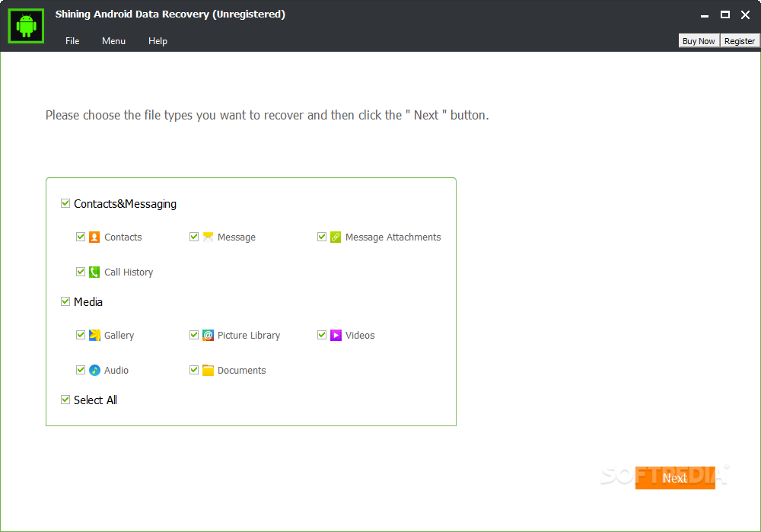Toggle the Contacts checkbox
The image size is (761, 532).
point(81,237)
